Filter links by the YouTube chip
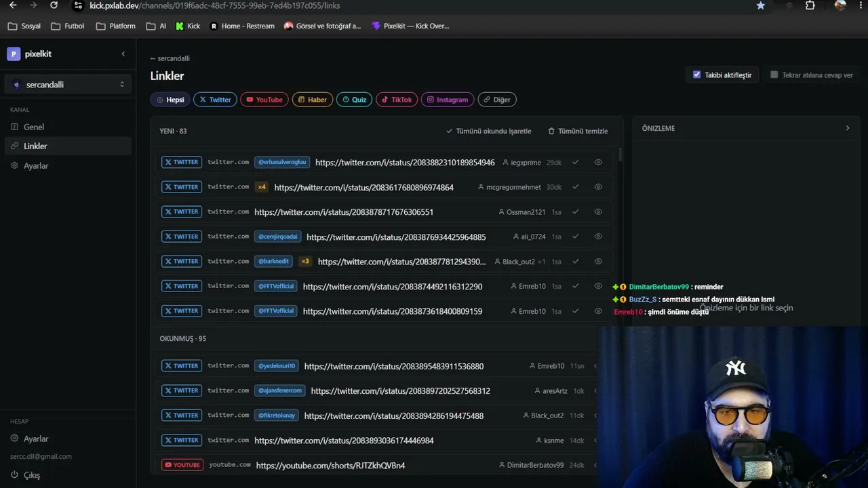The width and height of the screenshot is (868, 488). pyautogui.click(x=264, y=100)
